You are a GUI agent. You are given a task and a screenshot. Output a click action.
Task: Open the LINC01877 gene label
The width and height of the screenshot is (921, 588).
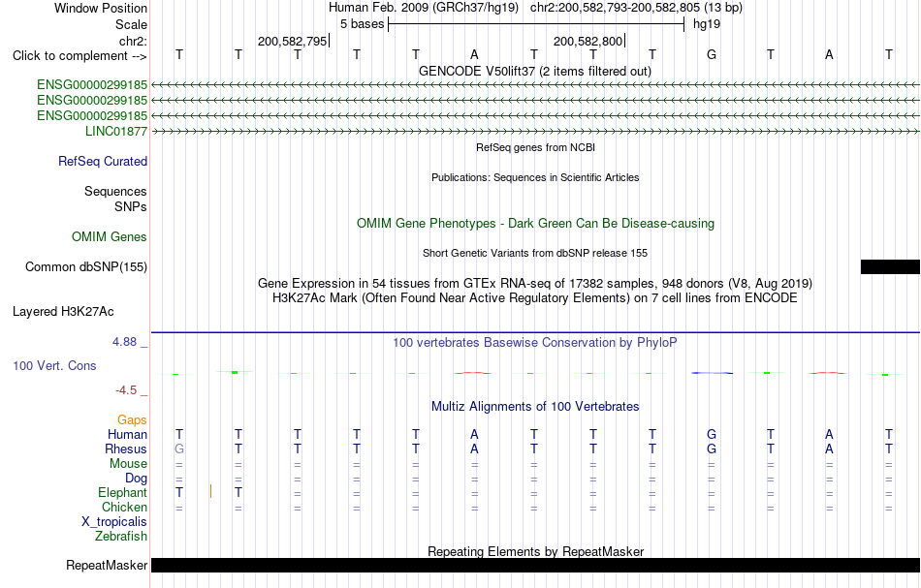point(116,132)
